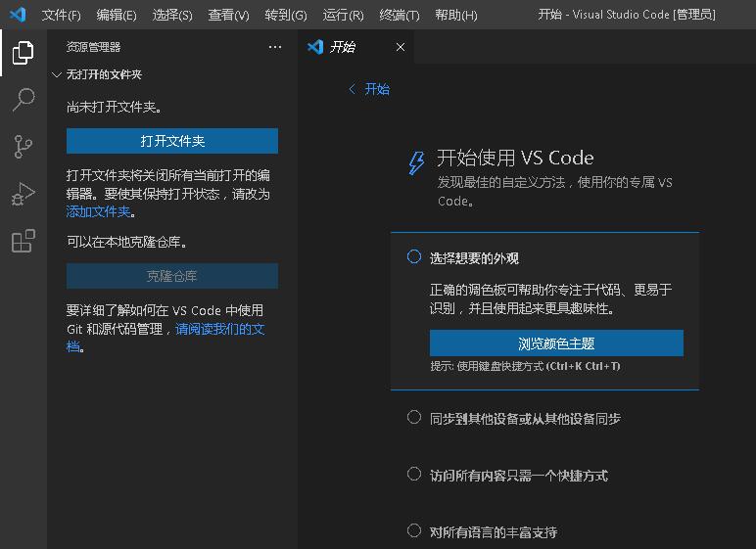Click the 克隆仓库 button
The height and width of the screenshot is (549, 756).
(x=172, y=276)
